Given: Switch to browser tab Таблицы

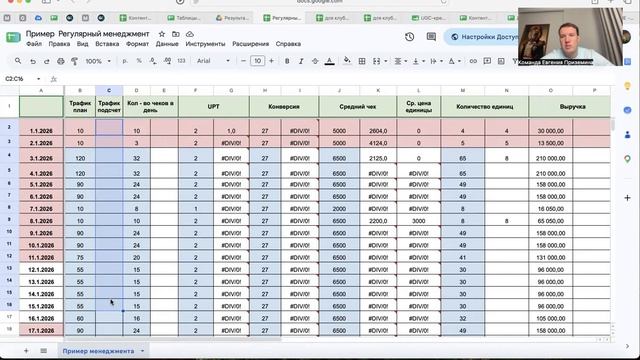Looking at the screenshot, I should point(184,18).
